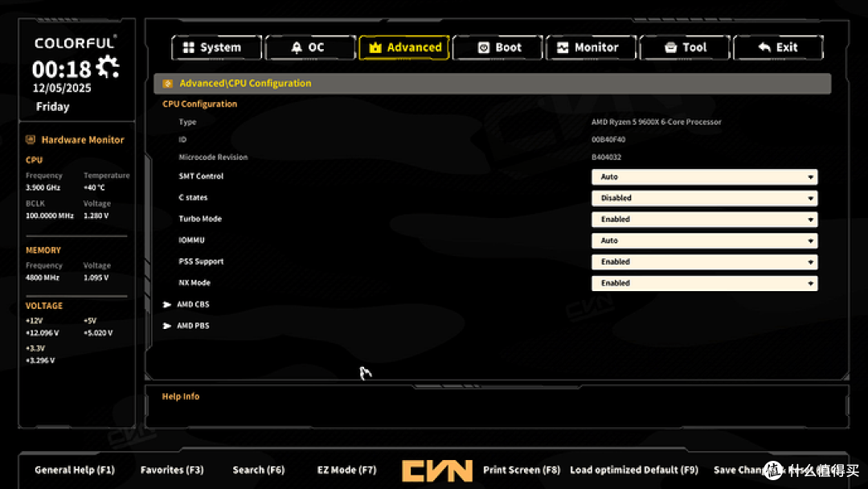Click the arrow icon before AMD CBS
The image size is (868, 489).
[166, 305]
